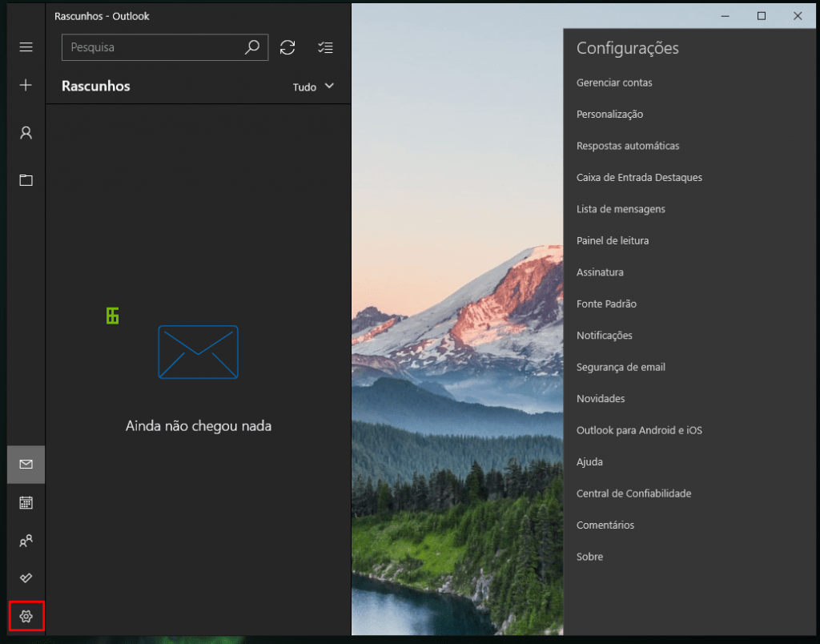Open the People contacts icon
The image size is (820, 644).
click(26, 541)
